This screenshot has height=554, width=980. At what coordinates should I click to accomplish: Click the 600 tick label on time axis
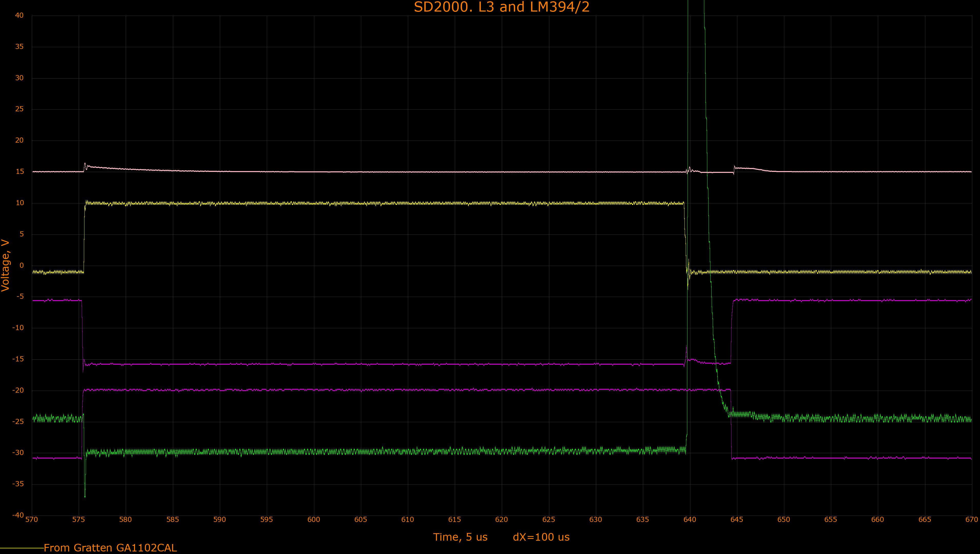[313, 520]
